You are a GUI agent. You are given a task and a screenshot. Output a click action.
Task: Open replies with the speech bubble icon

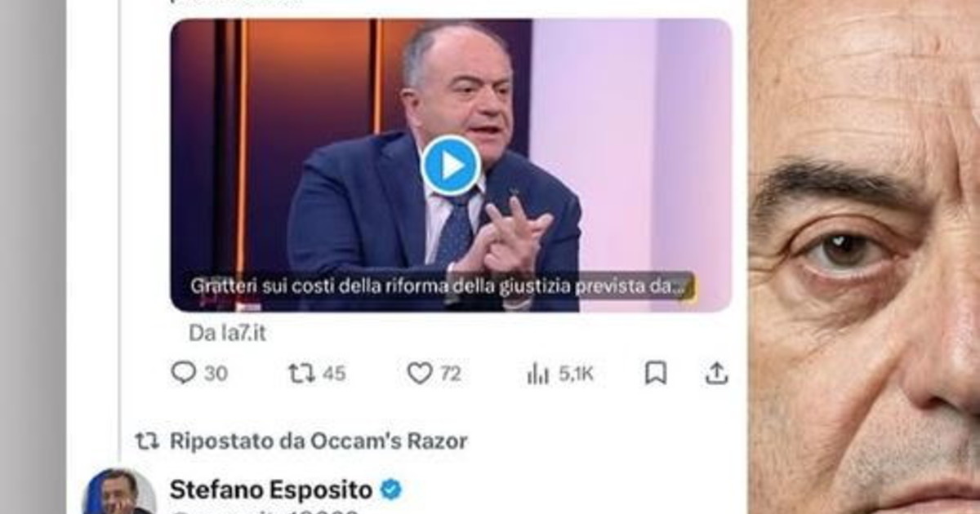click(x=184, y=373)
